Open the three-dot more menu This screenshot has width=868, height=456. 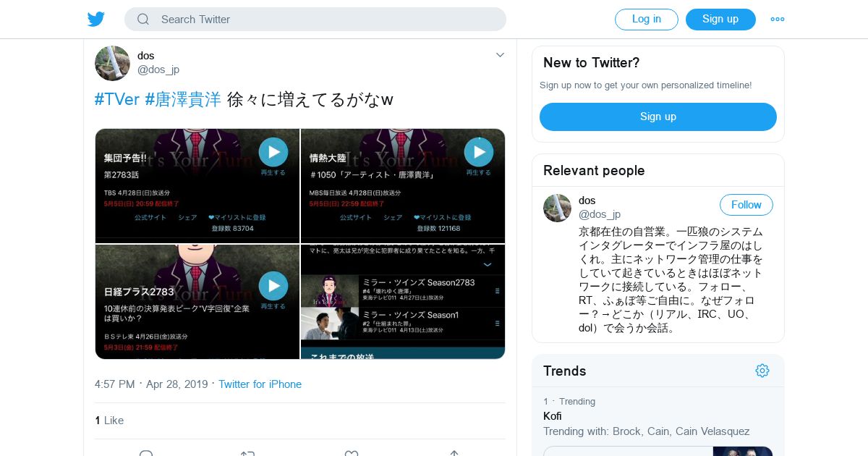778,20
